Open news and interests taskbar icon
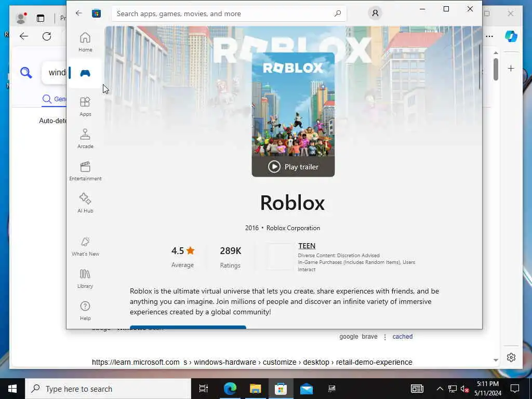 point(417,389)
